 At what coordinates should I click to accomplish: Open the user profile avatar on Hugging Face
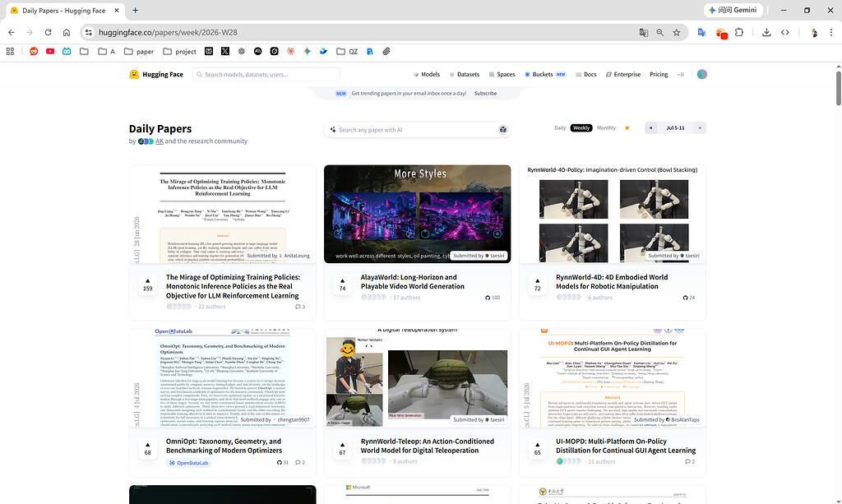coord(702,75)
